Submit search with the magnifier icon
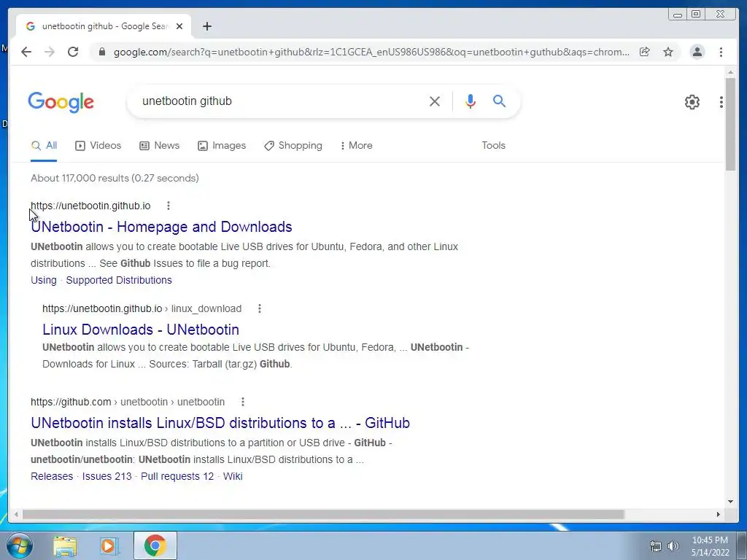747x560 pixels. (499, 101)
